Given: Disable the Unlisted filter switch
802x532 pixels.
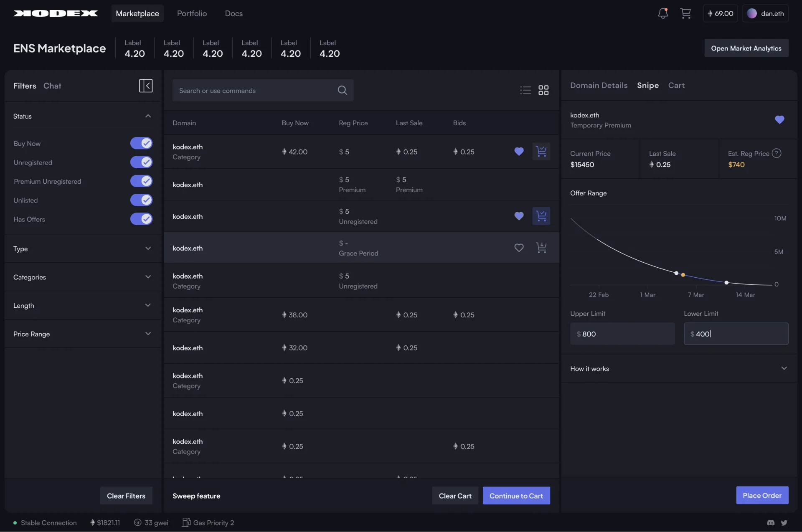Looking at the screenshot, I should 141,200.
